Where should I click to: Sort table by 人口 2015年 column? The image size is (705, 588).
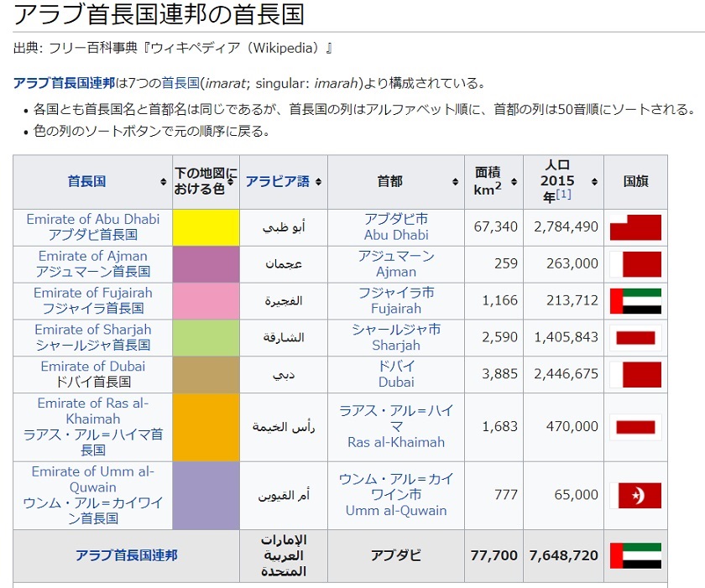pyautogui.click(x=593, y=182)
